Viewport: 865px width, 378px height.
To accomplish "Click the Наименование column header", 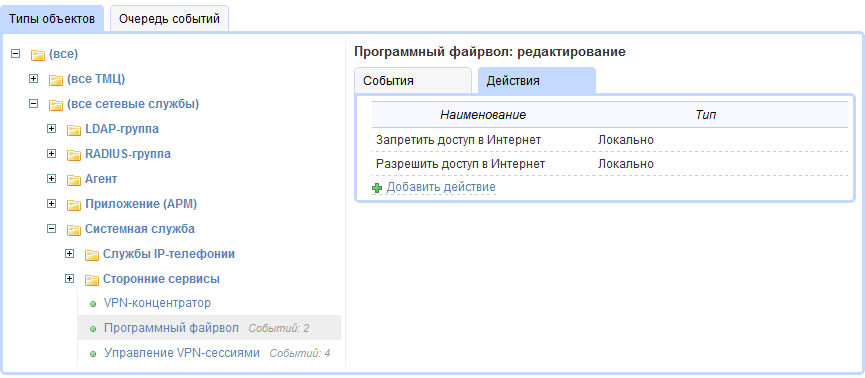I will [x=483, y=115].
